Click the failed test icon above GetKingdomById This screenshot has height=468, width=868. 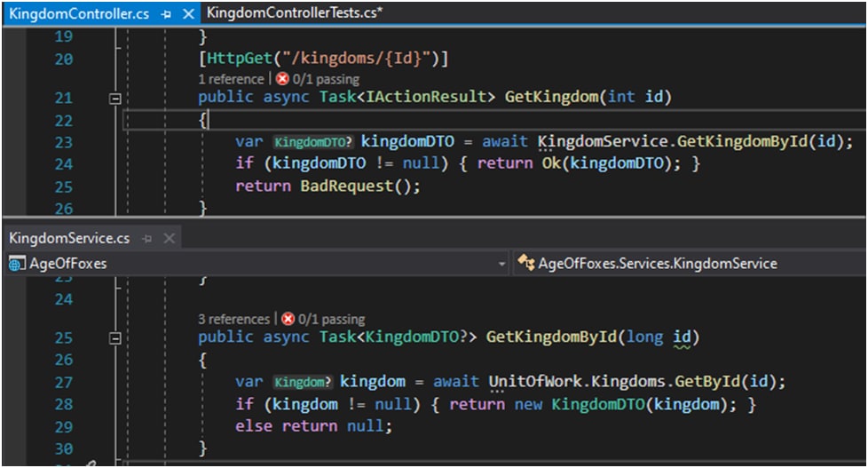coord(288,319)
